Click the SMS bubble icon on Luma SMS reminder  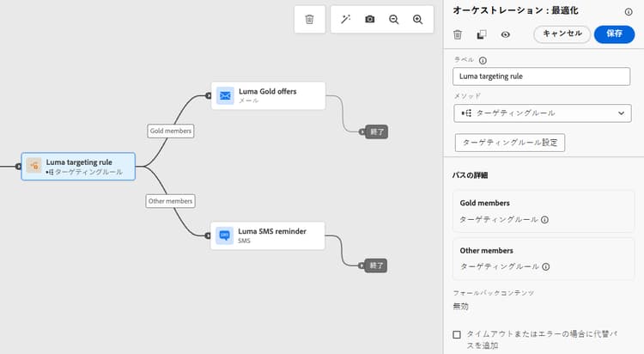pyautogui.click(x=224, y=235)
